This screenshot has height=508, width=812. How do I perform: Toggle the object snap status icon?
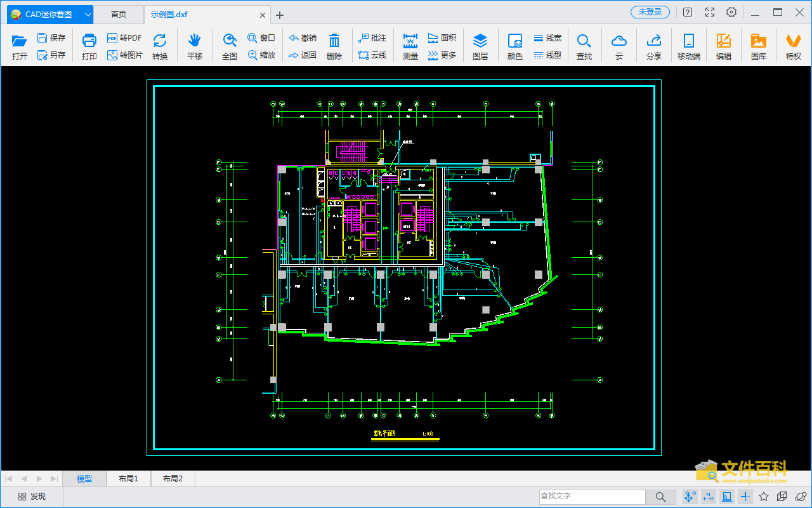coord(690,497)
